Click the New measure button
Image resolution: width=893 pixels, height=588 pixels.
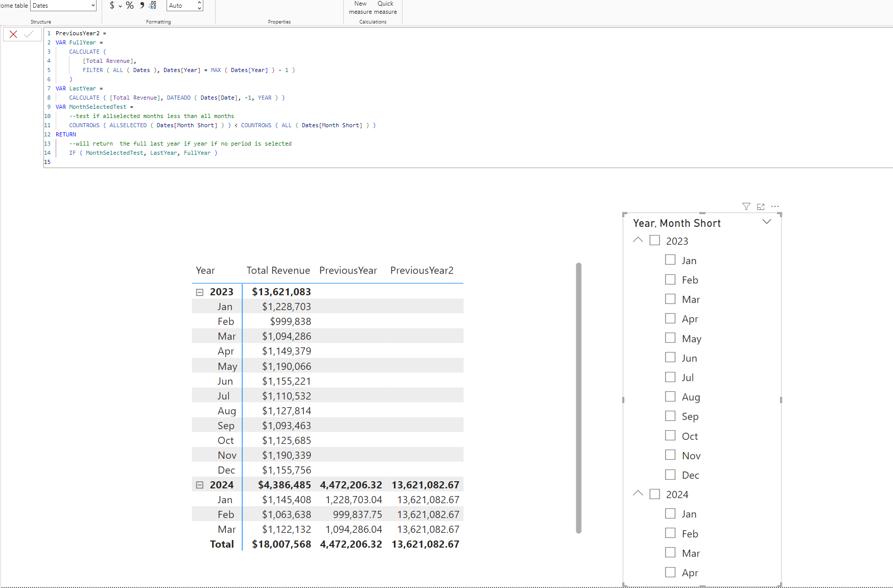[x=360, y=8]
